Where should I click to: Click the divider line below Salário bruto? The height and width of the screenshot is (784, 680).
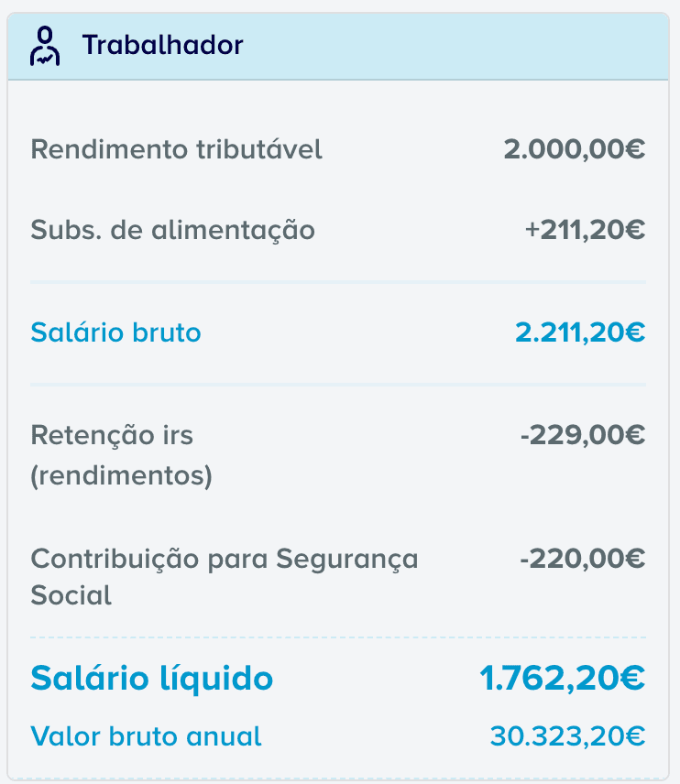[338, 385]
